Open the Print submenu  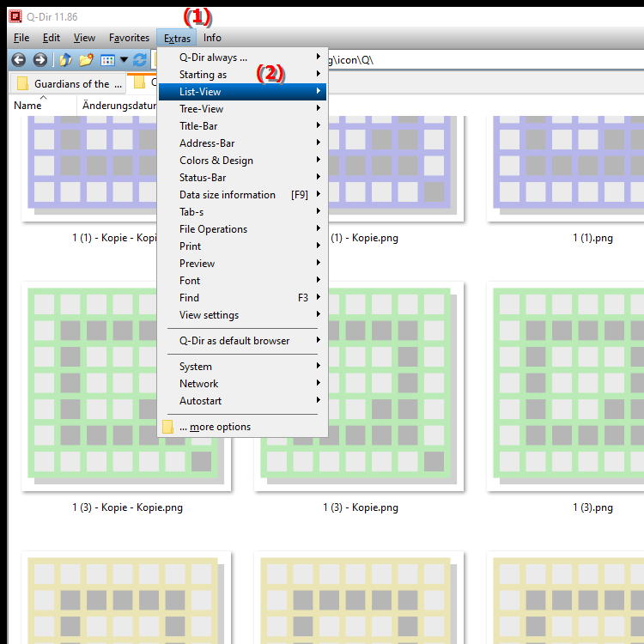242,246
